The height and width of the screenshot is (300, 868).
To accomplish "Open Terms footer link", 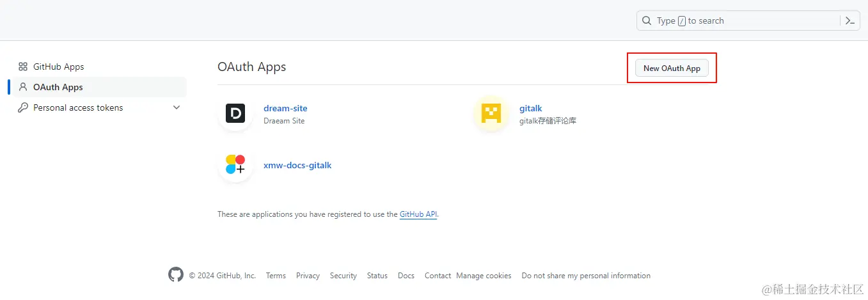I will (x=276, y=276).
